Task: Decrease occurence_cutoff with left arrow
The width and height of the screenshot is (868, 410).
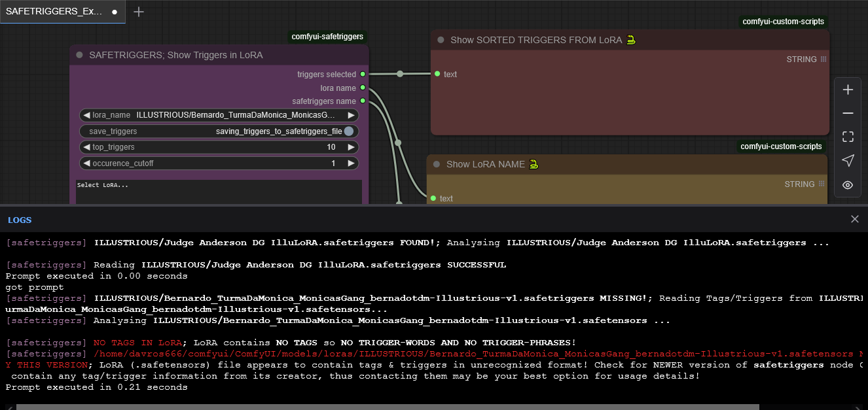Action: coord(86,163)
